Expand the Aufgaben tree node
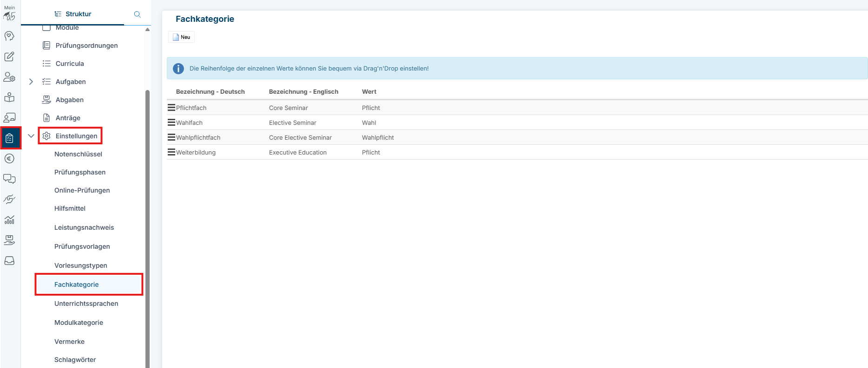The image size is (868, 368). point(31,82)
